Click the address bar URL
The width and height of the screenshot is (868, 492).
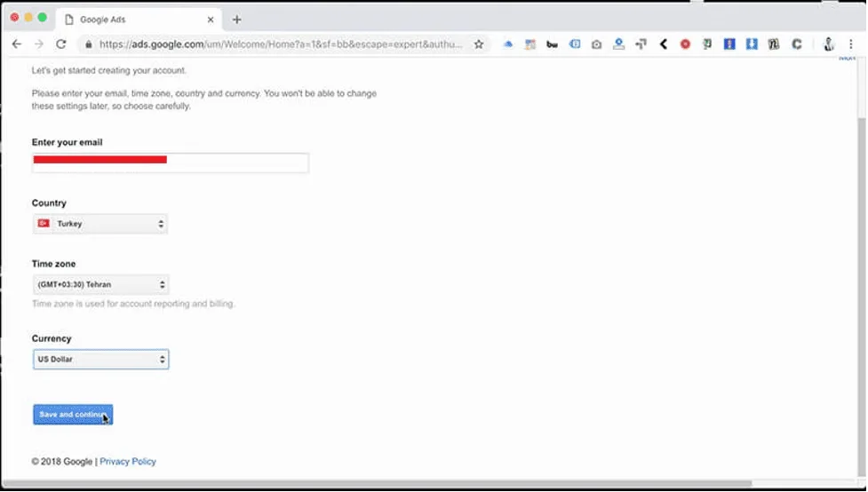[x=280, y=44]
